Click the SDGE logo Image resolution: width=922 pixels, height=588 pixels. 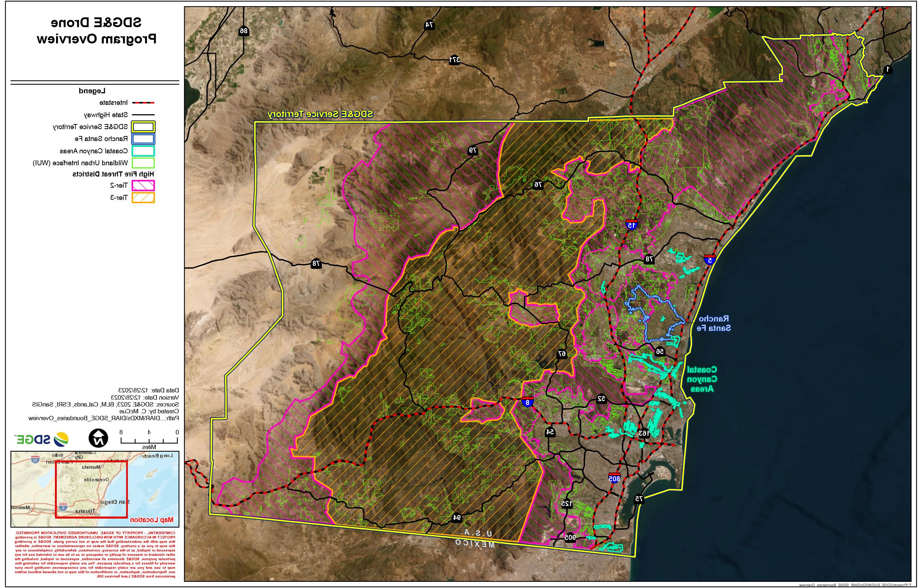[x=42, y=439]
